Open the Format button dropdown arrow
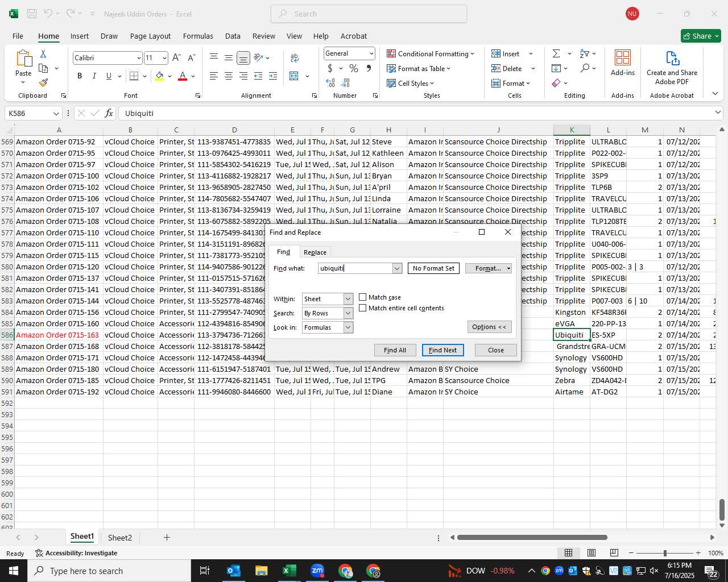The height and width of the screenshot is (582, 728). click(x=508, y=268)
